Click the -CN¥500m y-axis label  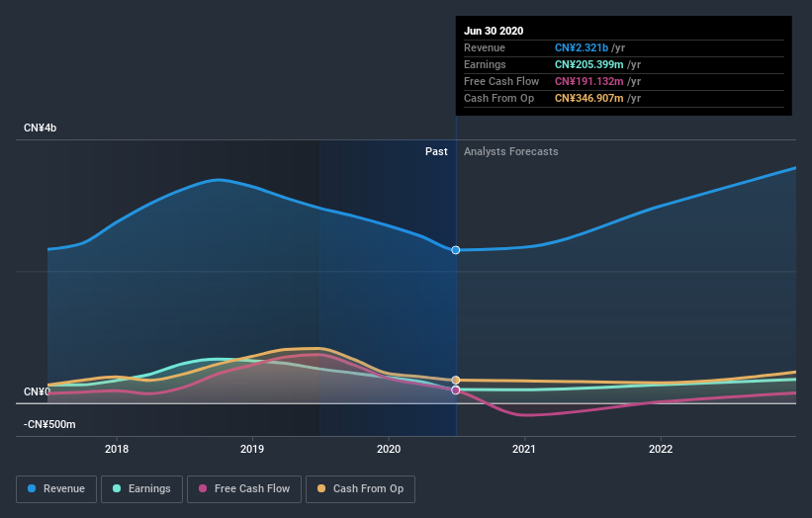click(x=49, y=424)
